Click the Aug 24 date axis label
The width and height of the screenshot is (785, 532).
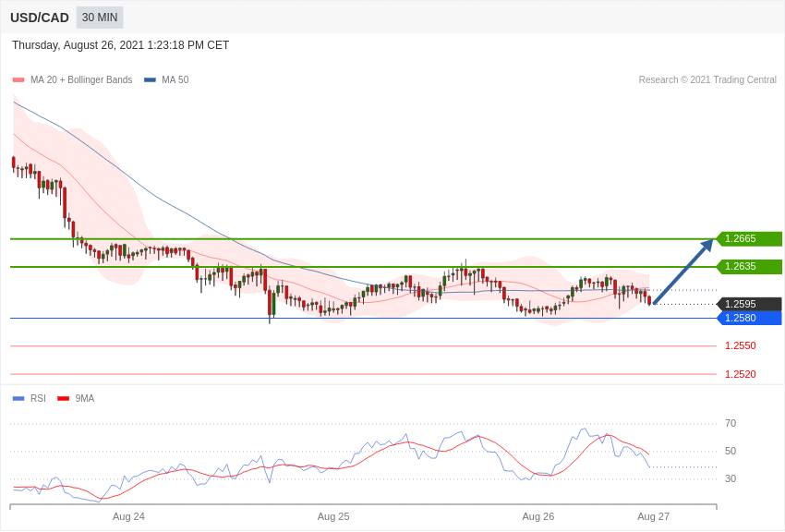click(128, 516)
